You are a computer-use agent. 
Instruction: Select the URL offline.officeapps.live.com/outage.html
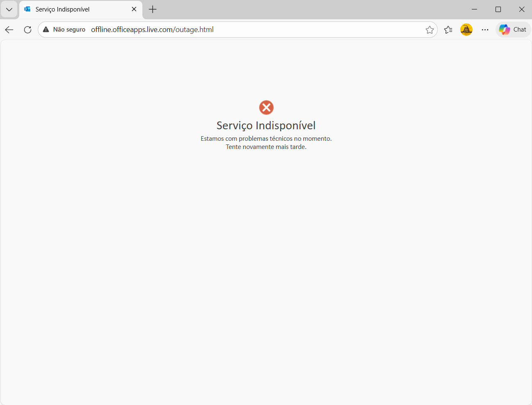tap(152, 30)
